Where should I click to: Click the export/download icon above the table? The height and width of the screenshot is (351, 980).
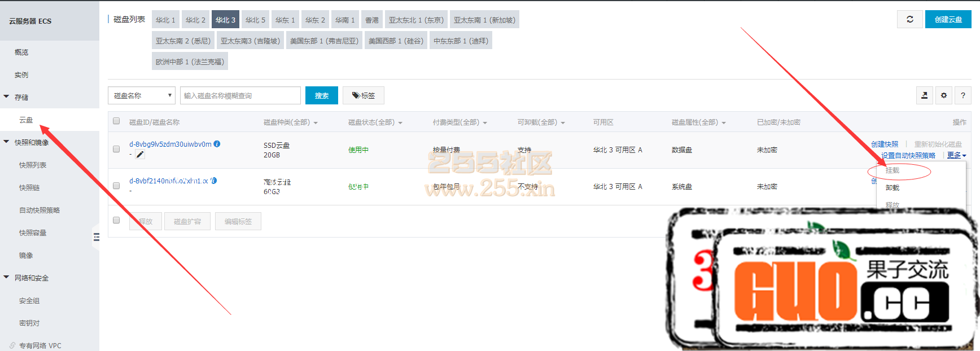click(924, 95)
